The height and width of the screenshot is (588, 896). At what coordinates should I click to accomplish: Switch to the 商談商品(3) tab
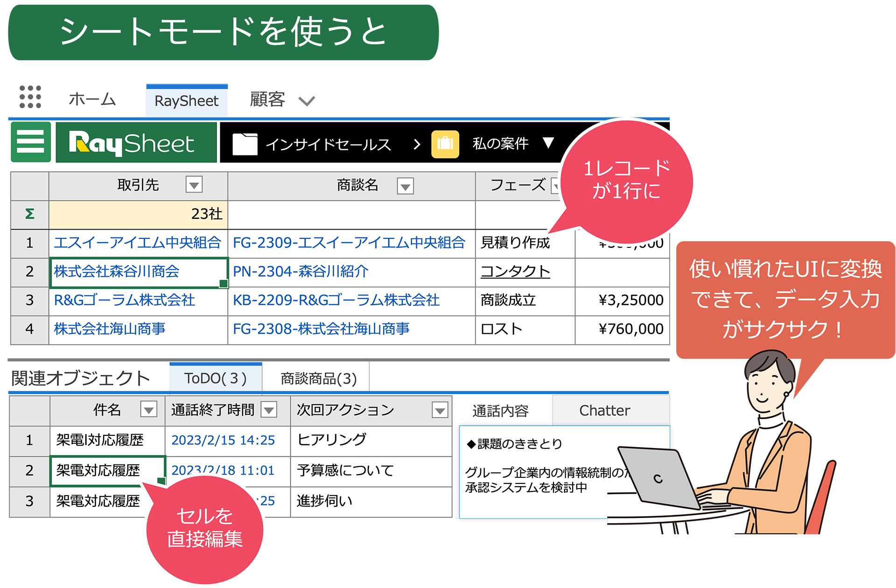319,378
